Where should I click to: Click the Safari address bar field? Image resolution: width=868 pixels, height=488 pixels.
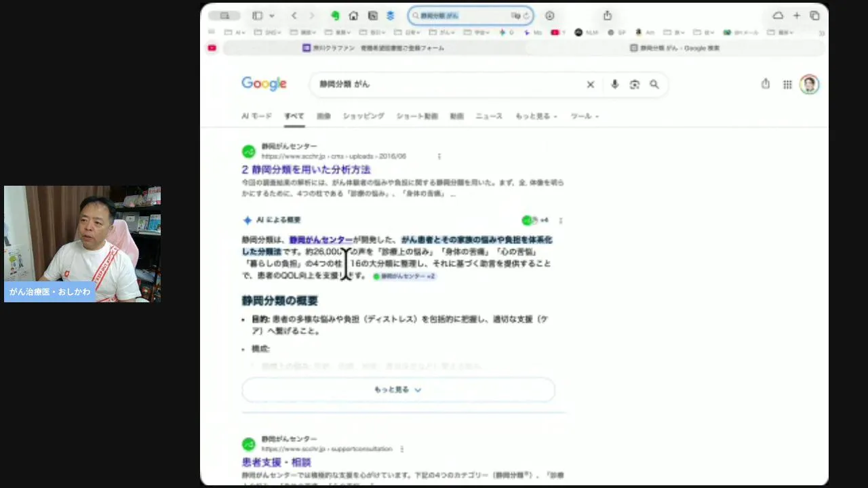pos(470,16)
